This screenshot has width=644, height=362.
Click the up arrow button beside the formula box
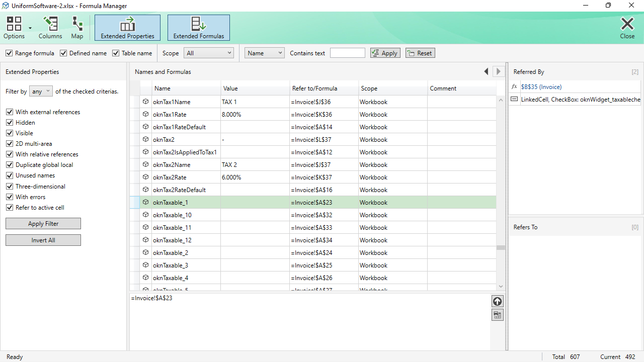[497, 301]
